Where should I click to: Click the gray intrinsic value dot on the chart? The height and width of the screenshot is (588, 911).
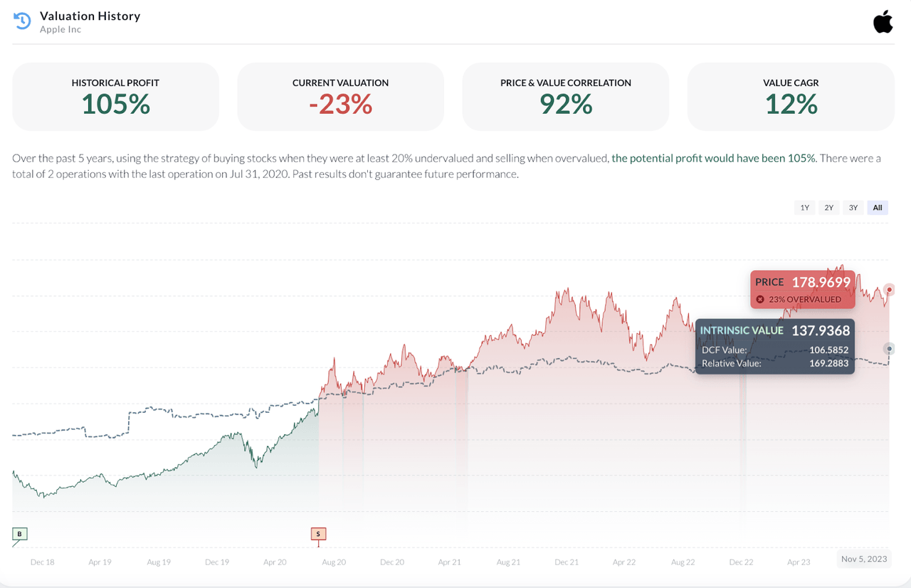point(889,348)
